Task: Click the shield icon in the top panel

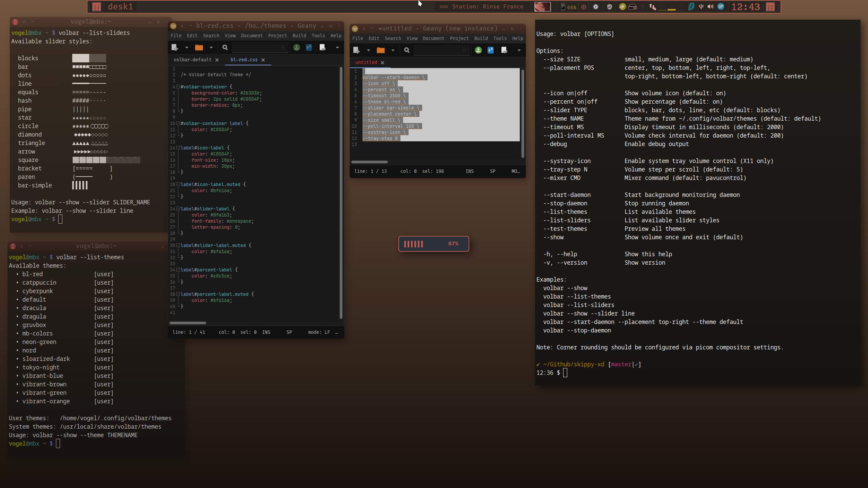Action: click(609, 7)
